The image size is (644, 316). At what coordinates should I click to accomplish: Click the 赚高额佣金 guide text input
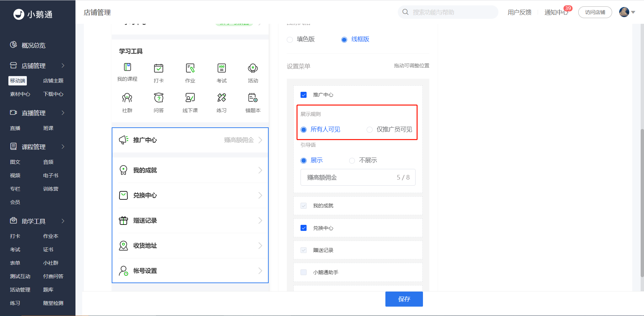coord(358,177)
